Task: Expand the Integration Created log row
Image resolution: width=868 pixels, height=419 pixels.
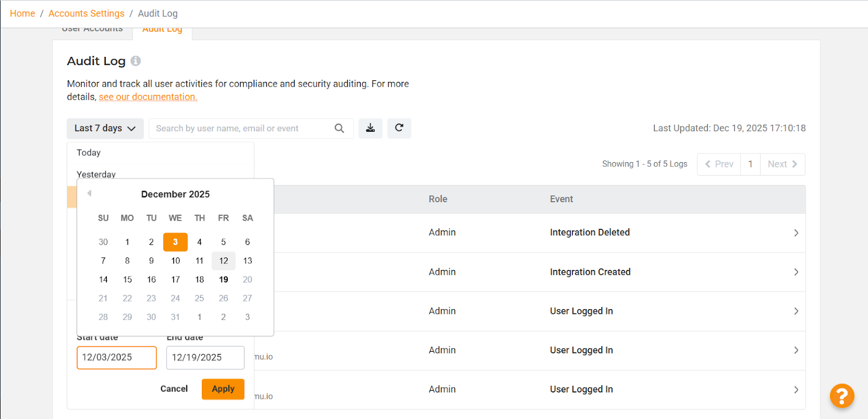Action: pos(796,272)
